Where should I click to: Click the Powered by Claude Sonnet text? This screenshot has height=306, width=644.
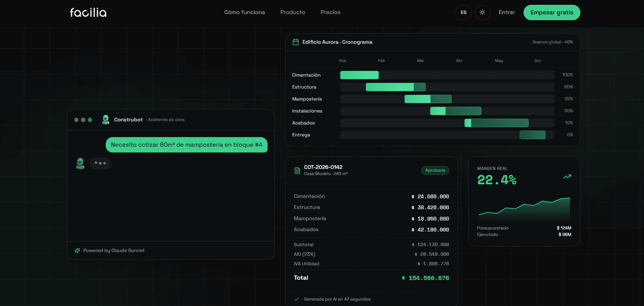[x=114, y=251]
